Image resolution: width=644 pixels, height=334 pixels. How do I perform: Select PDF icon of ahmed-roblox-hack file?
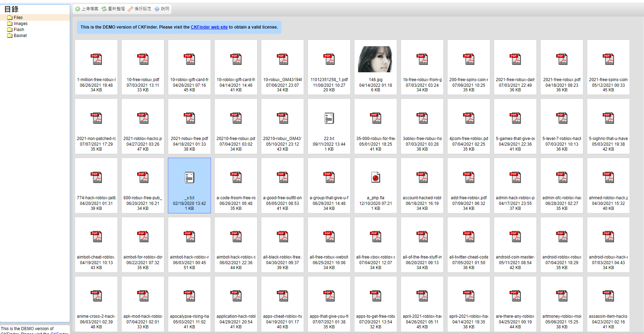[608, 177]
